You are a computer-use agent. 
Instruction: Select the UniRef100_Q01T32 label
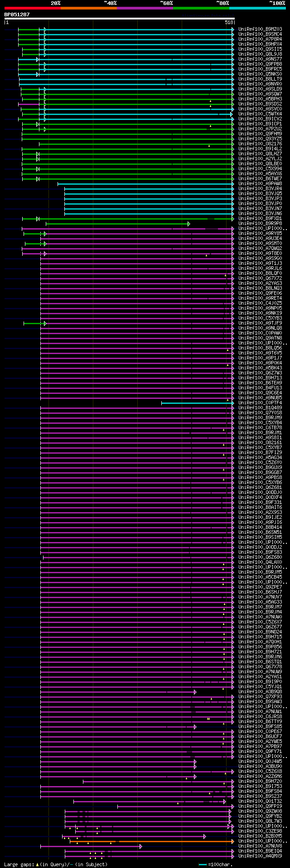pos(260,801)
